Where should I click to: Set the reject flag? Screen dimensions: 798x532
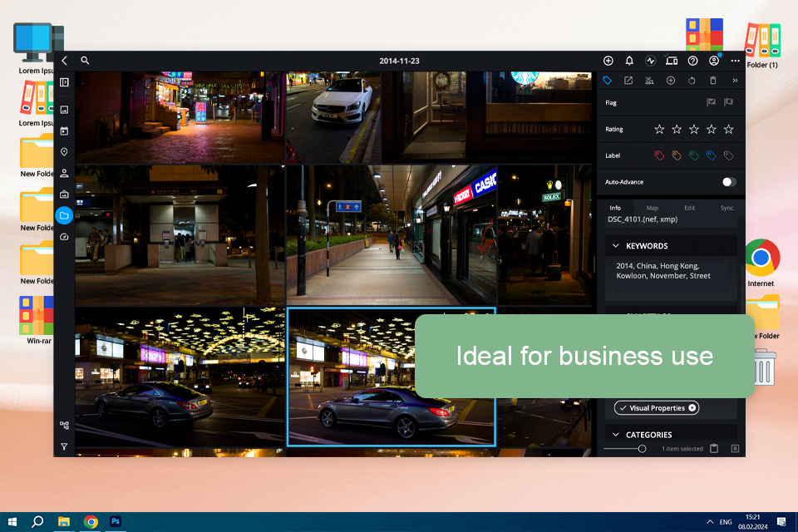coord(728,102)
